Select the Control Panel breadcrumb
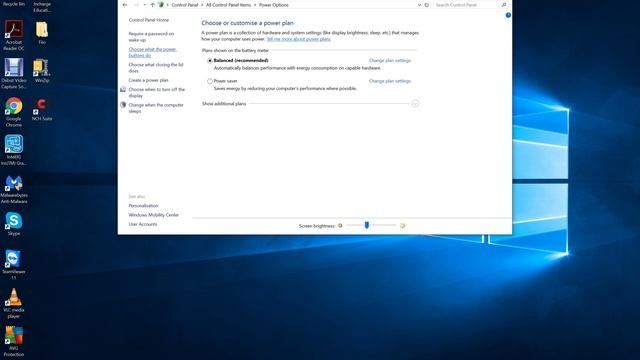 [x=184, y=5]
